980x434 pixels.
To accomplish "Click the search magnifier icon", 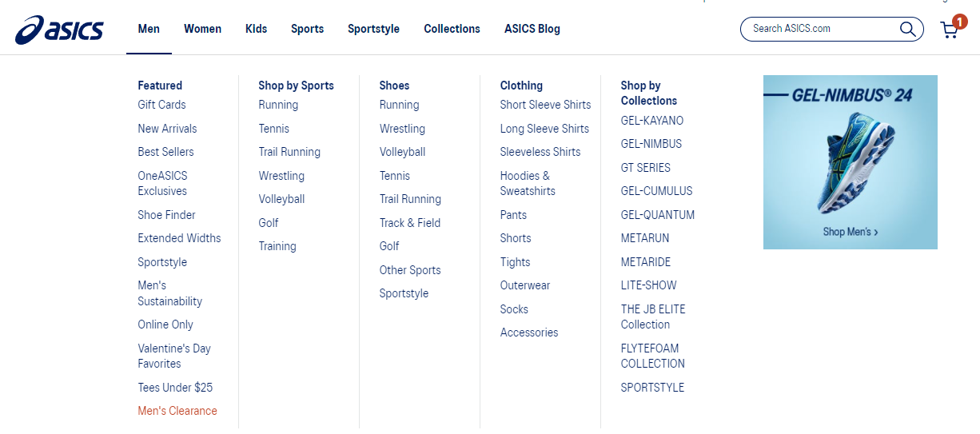I will point(907,29).
